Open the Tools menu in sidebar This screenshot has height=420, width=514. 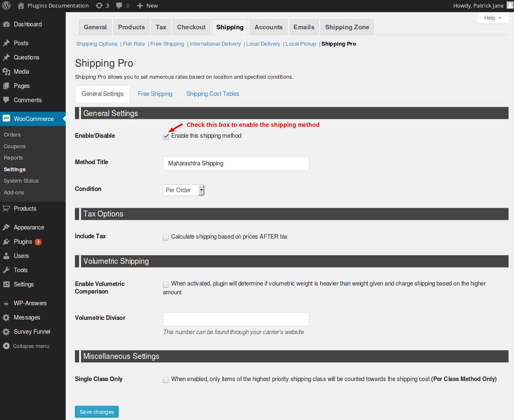pyautogui.click(x=21, y=270)
